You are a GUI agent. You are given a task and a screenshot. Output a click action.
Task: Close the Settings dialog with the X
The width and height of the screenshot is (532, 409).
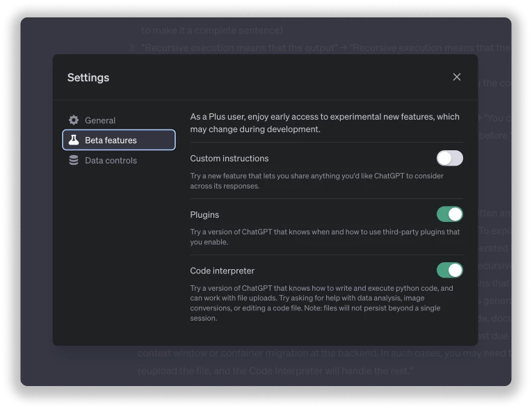[x=457, y=77]
